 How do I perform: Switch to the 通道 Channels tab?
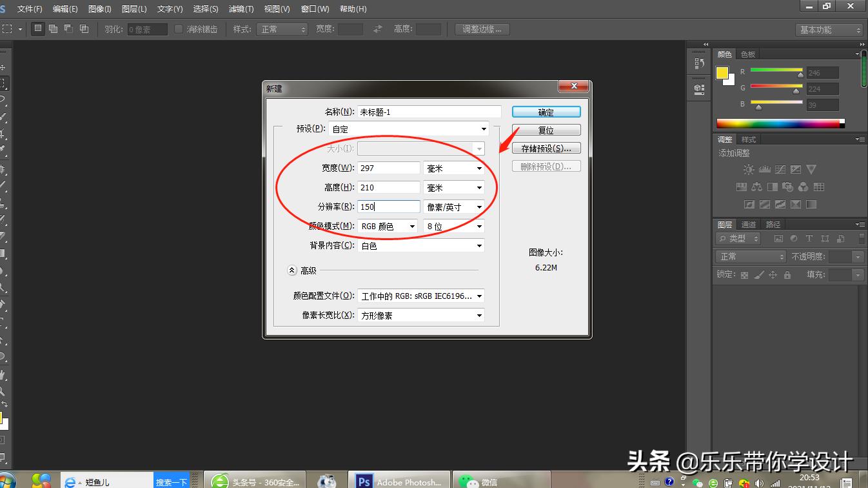tap(749, 224)
